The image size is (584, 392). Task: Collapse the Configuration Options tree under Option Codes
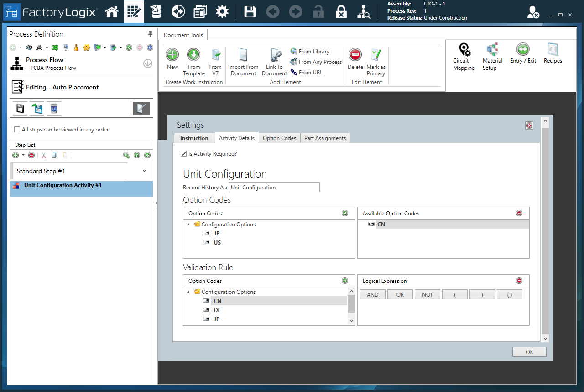188,224
